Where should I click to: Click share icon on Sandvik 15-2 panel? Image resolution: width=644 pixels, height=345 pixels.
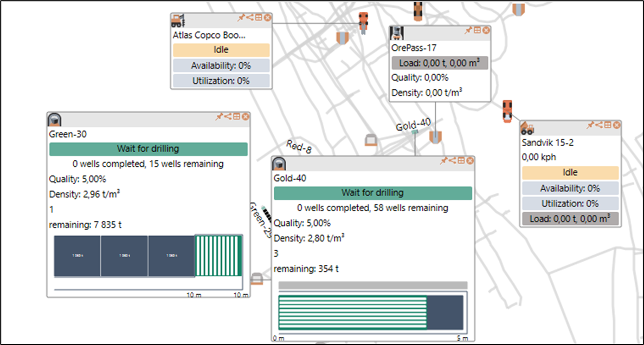599,125
